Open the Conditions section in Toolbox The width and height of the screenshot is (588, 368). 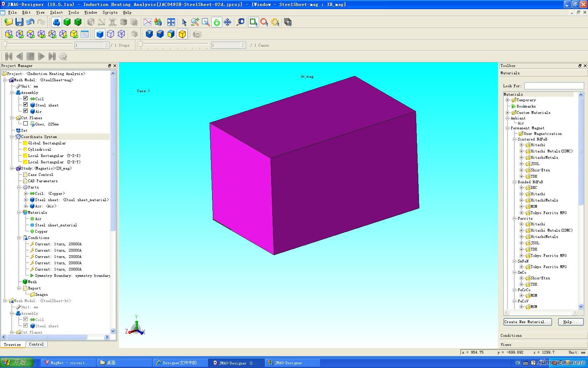coord(544,335)
